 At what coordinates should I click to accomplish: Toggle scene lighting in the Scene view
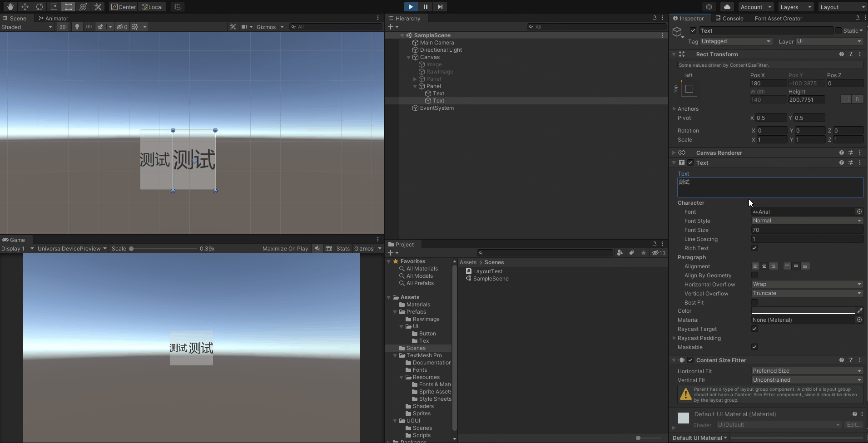76,27
